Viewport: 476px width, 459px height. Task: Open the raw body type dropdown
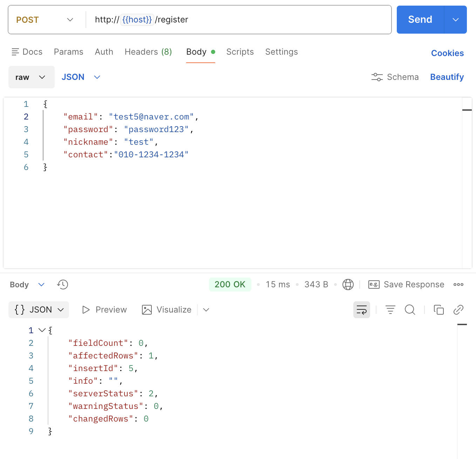[x=32, y=77]
